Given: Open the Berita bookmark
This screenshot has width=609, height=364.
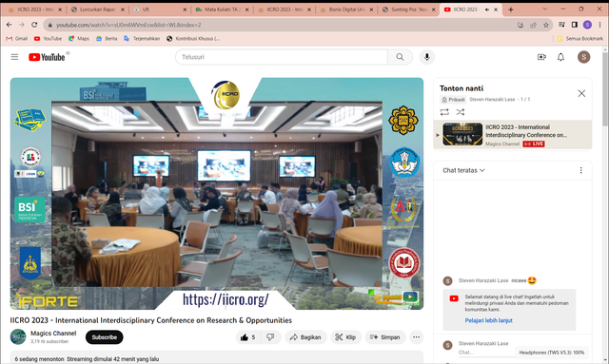Looking at the screenshot, I should tap(107, 39).
